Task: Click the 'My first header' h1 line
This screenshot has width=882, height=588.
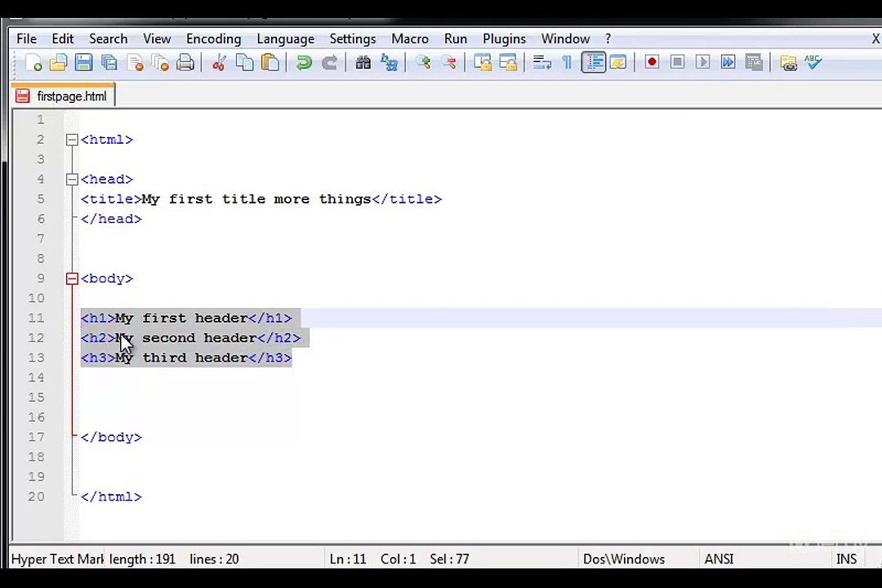Action: pyautogui.click(x=186, y=318)
